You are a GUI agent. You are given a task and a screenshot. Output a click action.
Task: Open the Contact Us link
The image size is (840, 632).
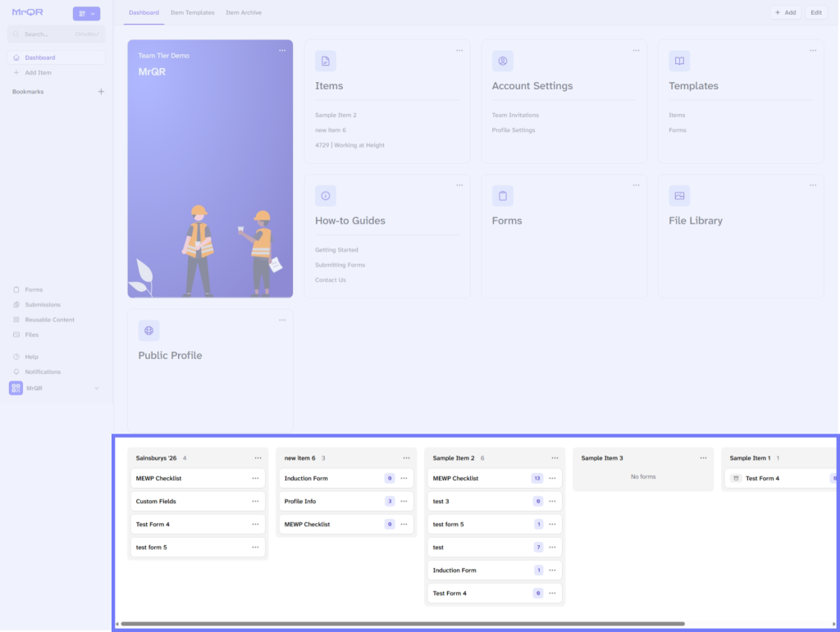click(331, 280)
